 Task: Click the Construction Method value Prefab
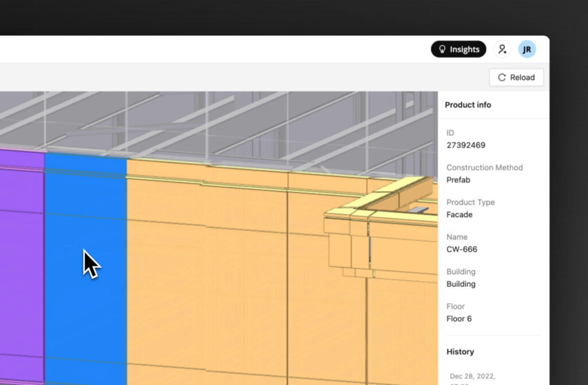coord(458,180)
